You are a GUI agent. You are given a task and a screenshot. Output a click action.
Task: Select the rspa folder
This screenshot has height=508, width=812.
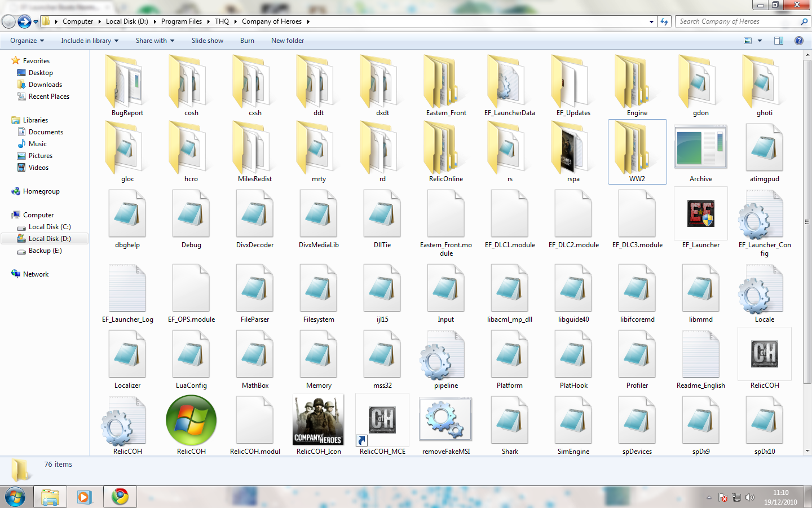point(573,152)
